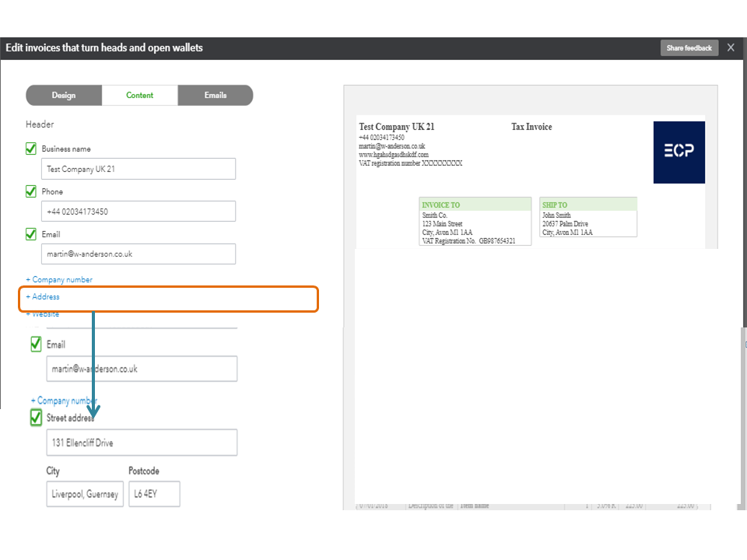Screen dimensions: 747x560
Task: Click the ECP logo on invoice preview
Action: click(x=679, y=152)
